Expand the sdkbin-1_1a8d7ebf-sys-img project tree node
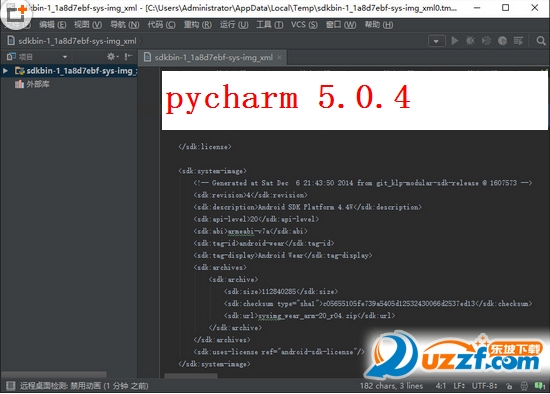 [5, 71]
